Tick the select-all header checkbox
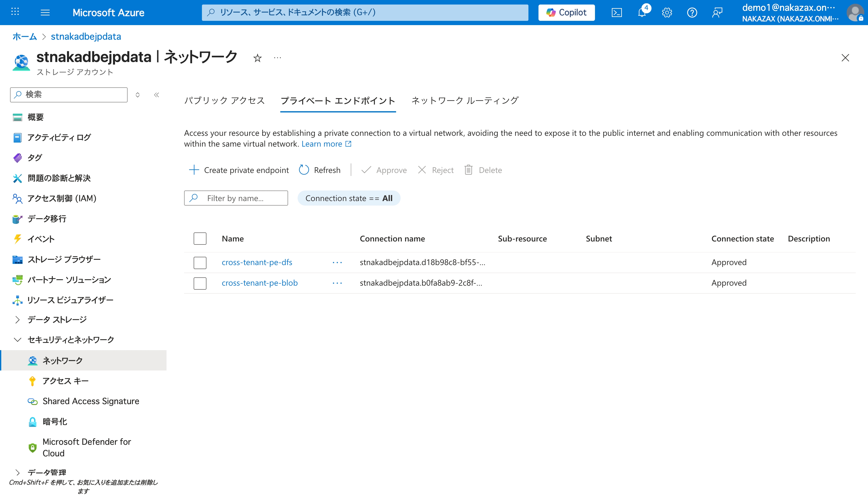 [x=200, y=239]
